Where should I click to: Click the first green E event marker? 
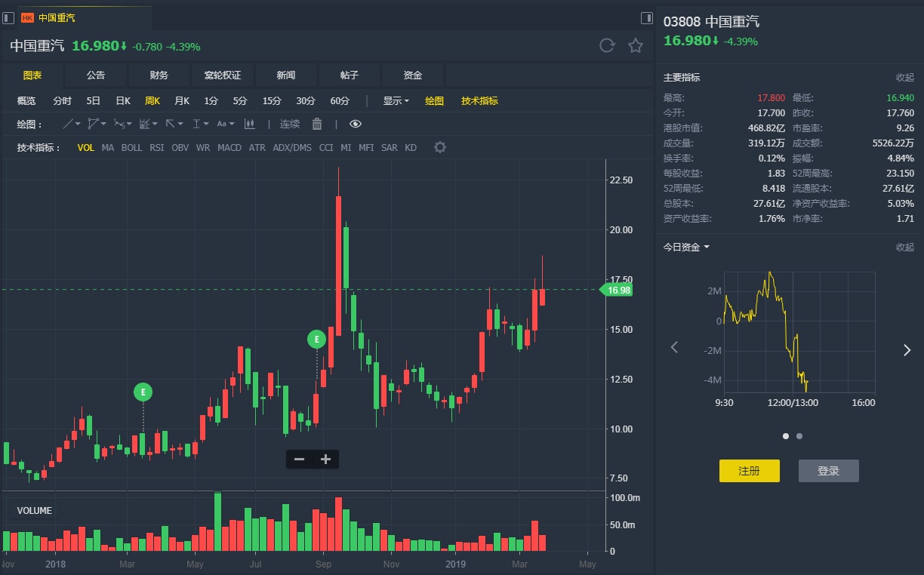(x=143, y=392)
